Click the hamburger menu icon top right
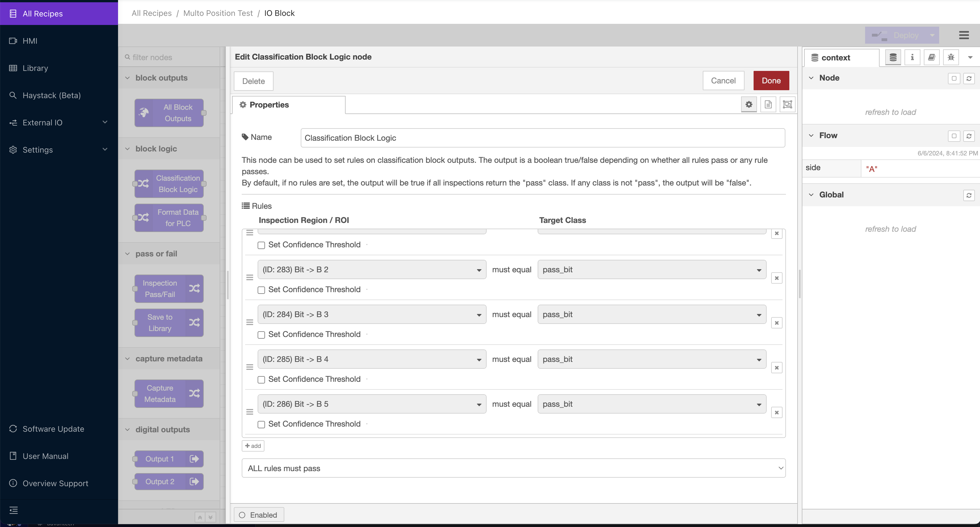 click(964, 35)
